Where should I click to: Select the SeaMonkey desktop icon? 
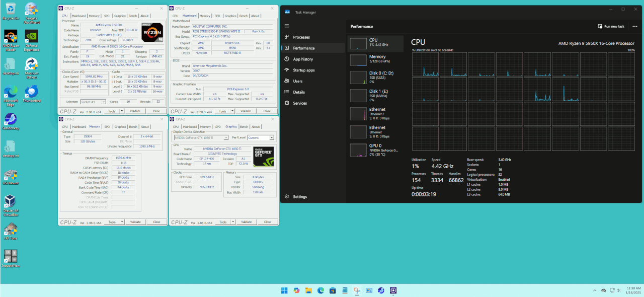point(10,122)
